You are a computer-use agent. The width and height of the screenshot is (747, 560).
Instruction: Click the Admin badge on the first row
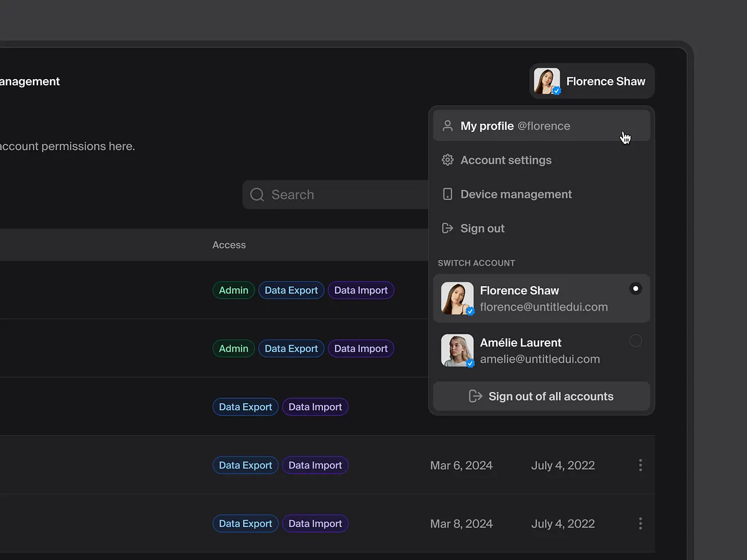(233, 289)
